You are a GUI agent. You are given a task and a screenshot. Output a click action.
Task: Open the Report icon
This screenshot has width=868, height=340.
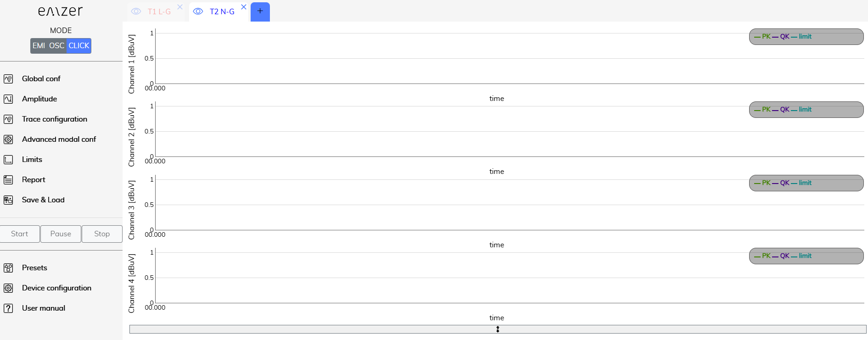(8, 180)
